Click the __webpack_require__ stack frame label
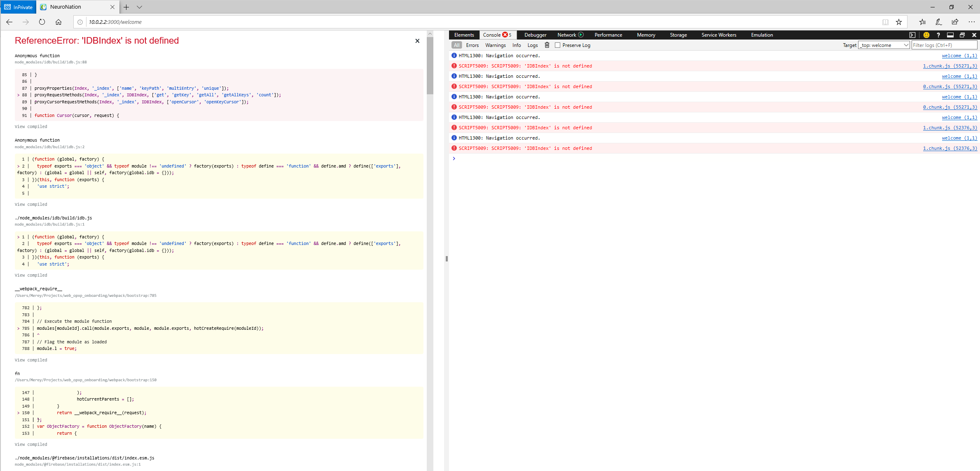This screenshot has height=471, width=980. click(38, 289)
